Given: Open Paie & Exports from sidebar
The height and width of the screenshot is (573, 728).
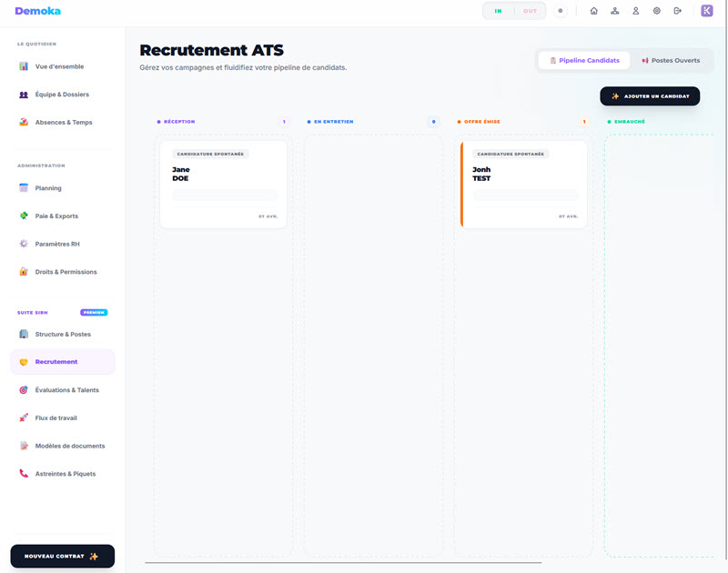Looking at the screenshot, I should (55, 216).
